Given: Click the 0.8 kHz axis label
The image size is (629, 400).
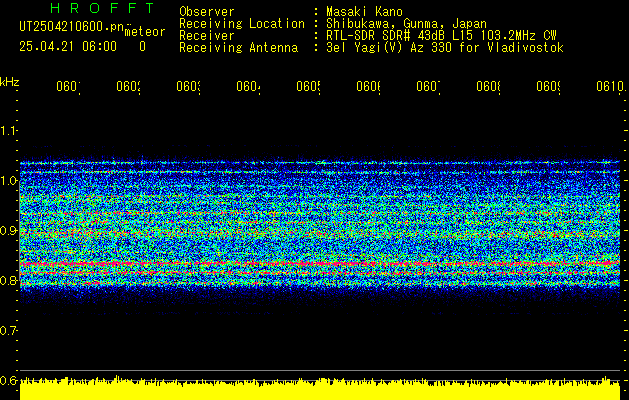Looking at the screenshot, I should click(8, 280).
